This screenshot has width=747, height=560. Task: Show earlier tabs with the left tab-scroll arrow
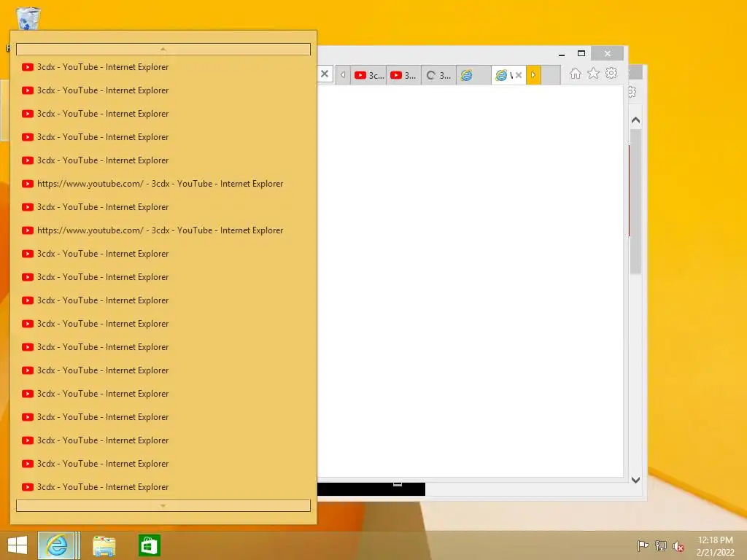coord(343,75)
